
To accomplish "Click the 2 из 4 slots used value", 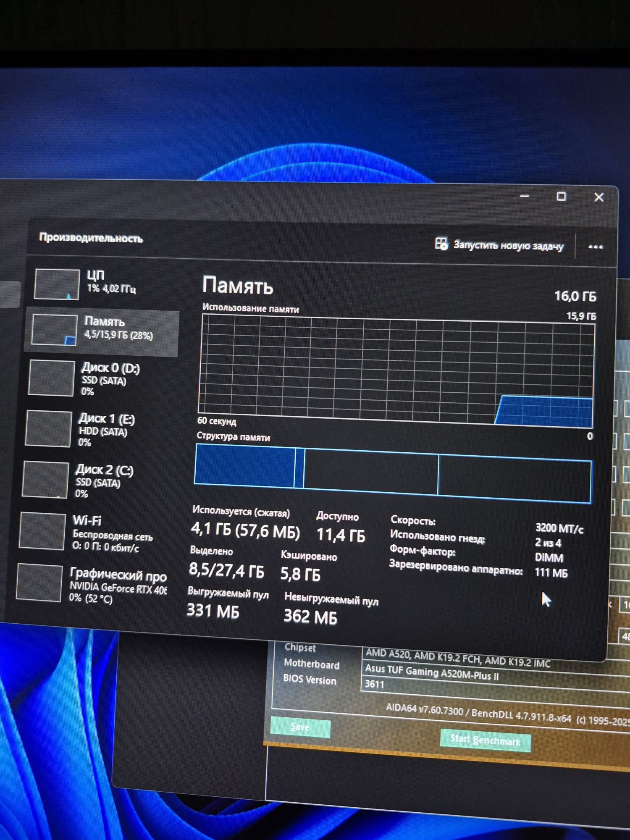I will (548, 543).
